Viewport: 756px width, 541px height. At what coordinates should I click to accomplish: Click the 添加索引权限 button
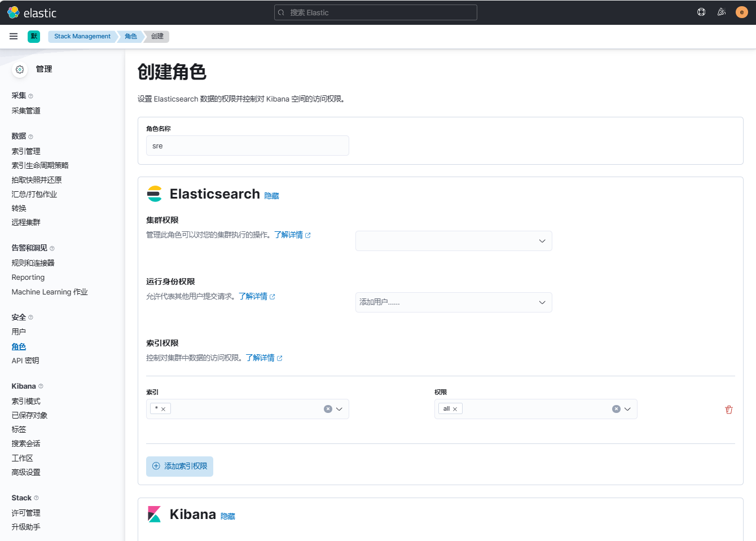(179, 467)
